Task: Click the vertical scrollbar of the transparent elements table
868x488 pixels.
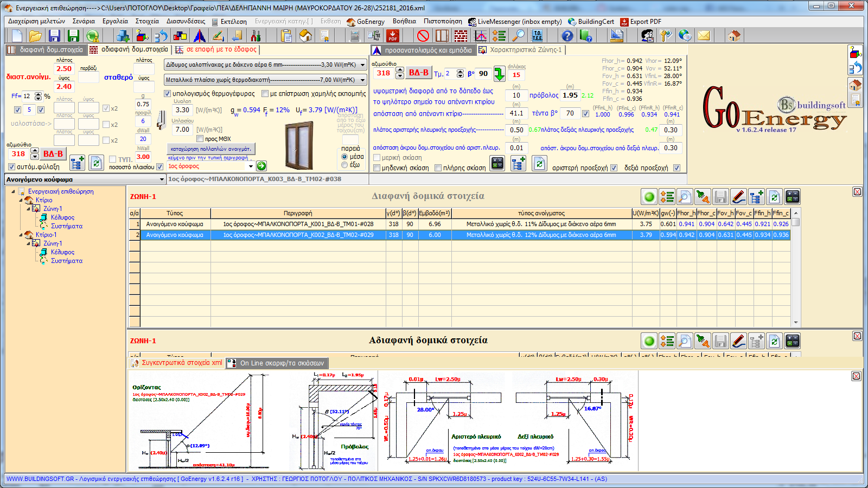Action: (796, 267)
